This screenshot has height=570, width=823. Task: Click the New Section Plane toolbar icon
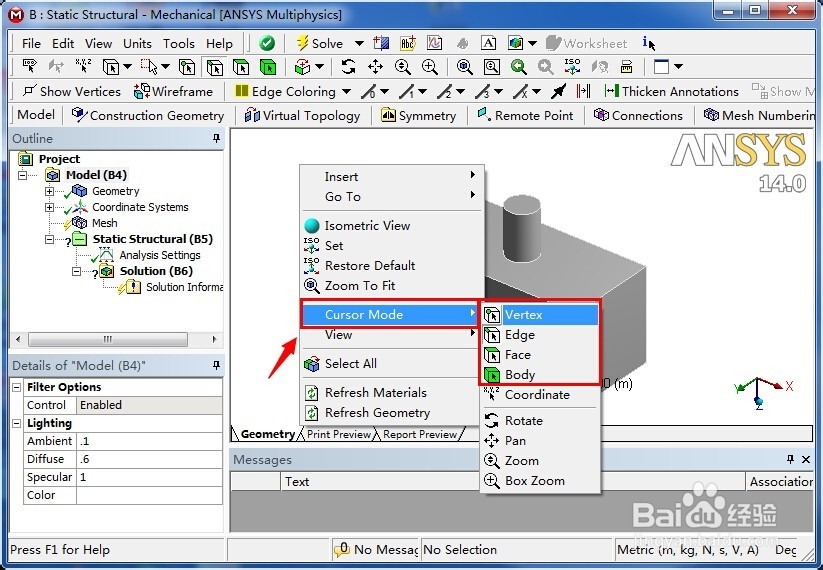(x=381, y=43)
